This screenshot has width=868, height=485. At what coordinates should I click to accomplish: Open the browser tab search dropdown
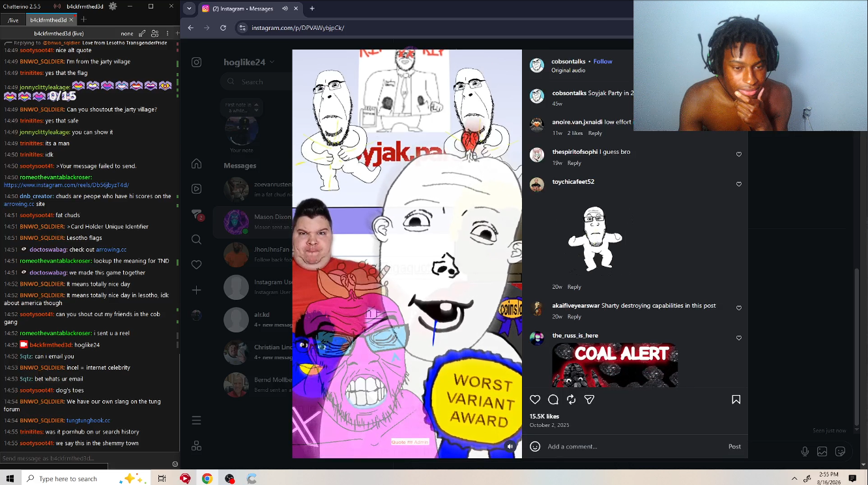(189, 8)
